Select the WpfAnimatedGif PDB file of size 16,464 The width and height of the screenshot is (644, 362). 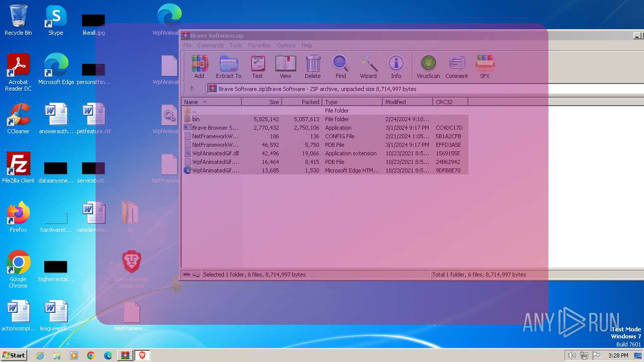[x=325, y=162]
